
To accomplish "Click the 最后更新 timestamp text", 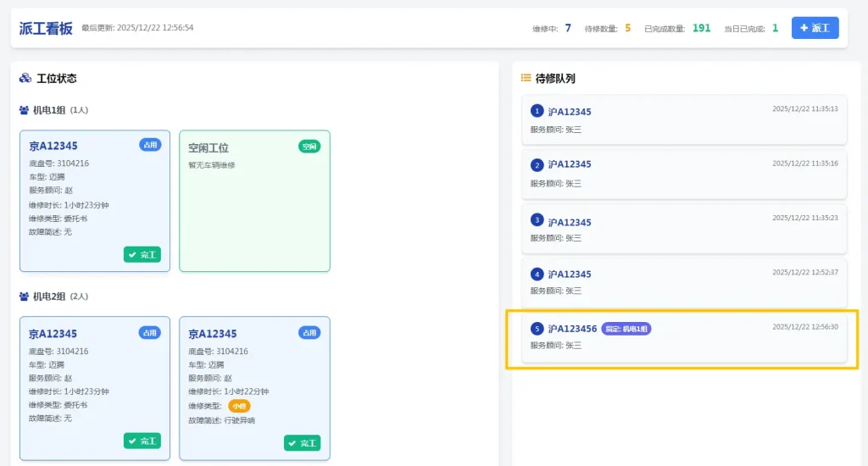I will [137, 28].
